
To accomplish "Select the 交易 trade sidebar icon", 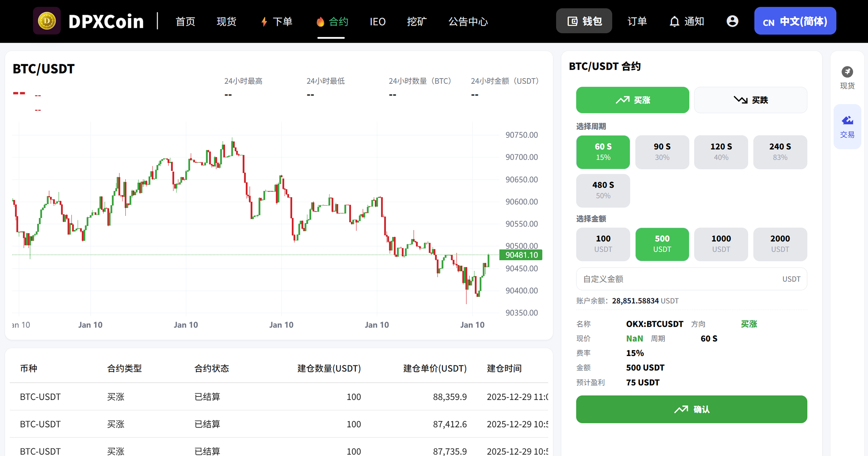I will [847, 126].
